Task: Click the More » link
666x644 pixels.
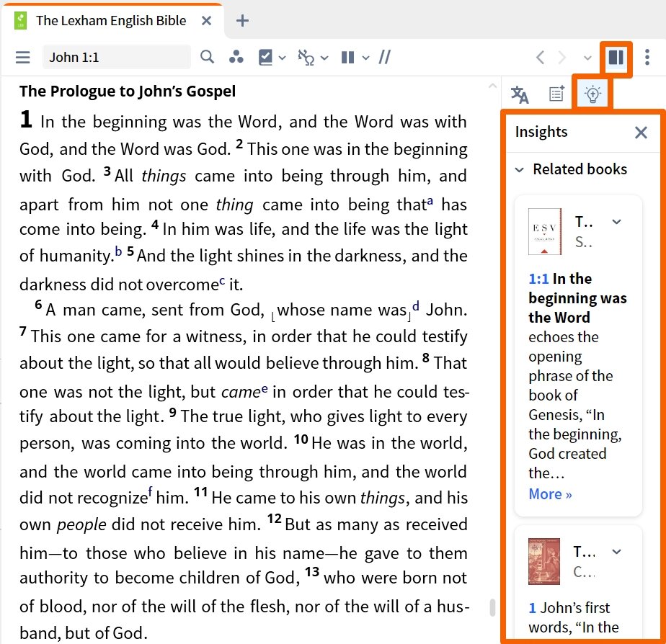Action: click(x=550, y=494)
